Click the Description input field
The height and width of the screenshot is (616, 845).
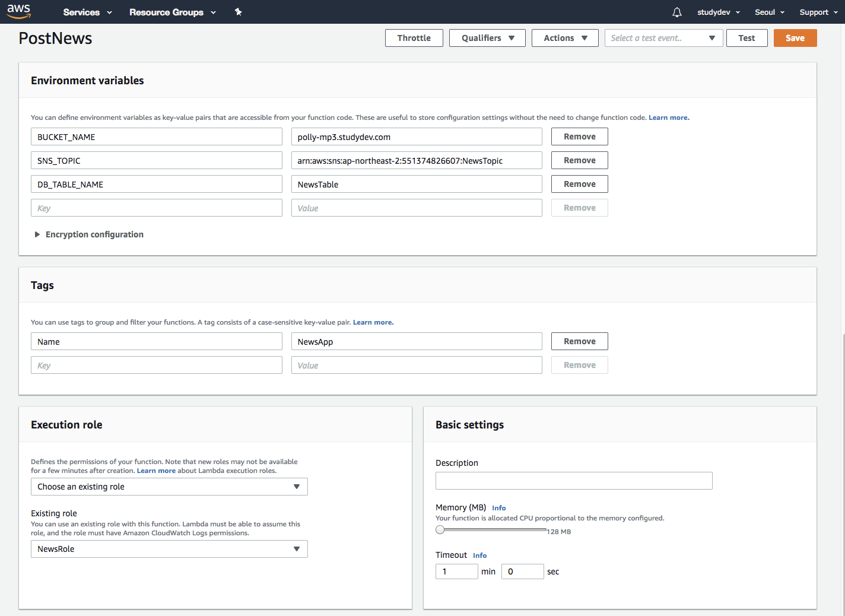(x=574, y=481)
